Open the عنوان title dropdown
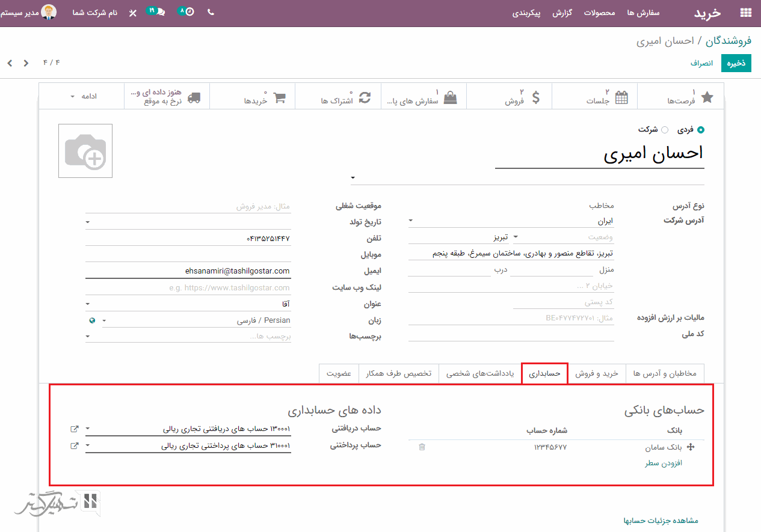The image size is (761, 532). (x=188, y=304)
